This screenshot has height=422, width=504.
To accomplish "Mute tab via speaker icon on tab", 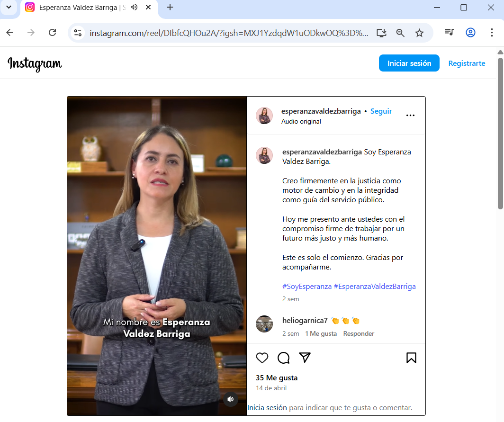I will (134, 8).
